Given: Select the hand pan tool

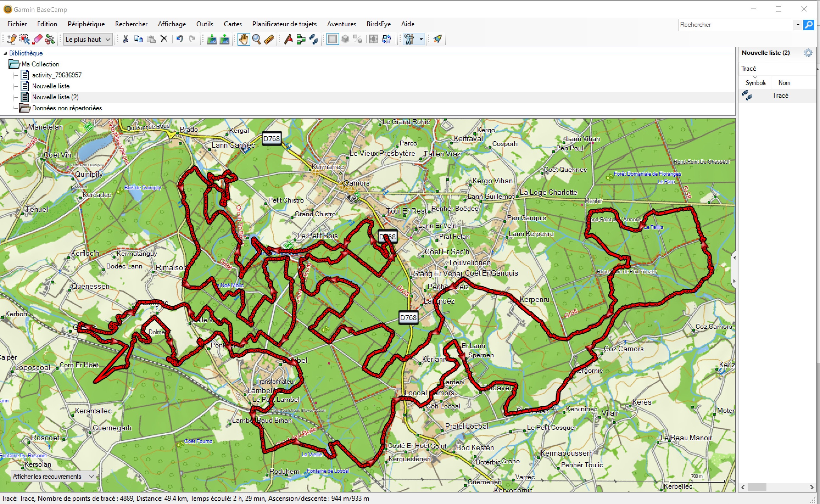Looking at the screenshot, I should [x=244, y=39].
